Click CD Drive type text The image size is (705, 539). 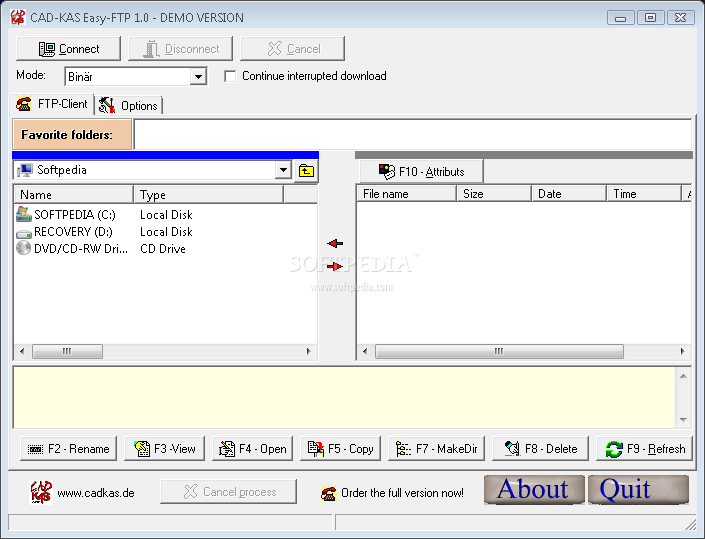tap(163, 249)
